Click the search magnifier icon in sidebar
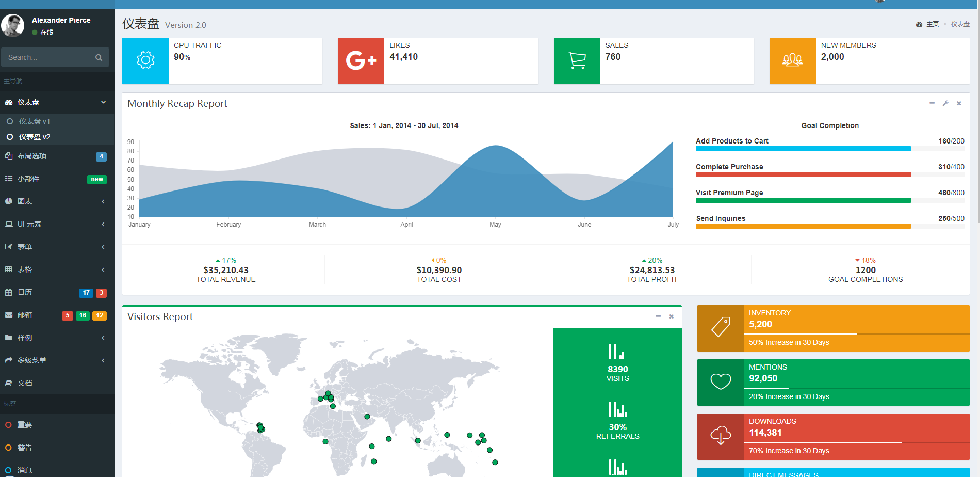Screen dimensions: 980x477 click(x=99, y=57)
